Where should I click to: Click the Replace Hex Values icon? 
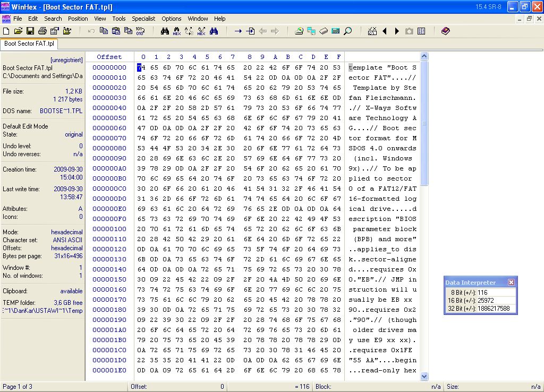point(201,31)
